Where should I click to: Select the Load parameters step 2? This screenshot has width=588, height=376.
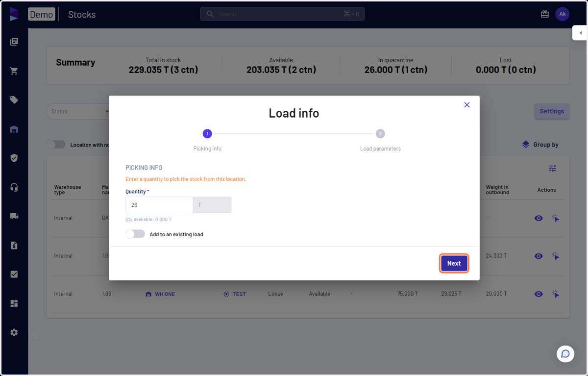click(380, 134)
